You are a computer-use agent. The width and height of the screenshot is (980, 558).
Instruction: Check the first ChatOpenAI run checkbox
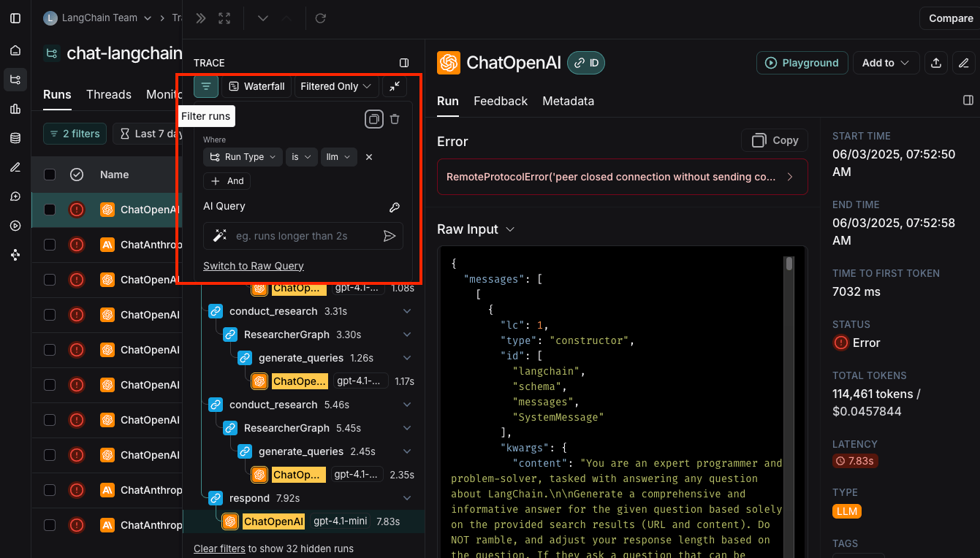pos(50,210)
